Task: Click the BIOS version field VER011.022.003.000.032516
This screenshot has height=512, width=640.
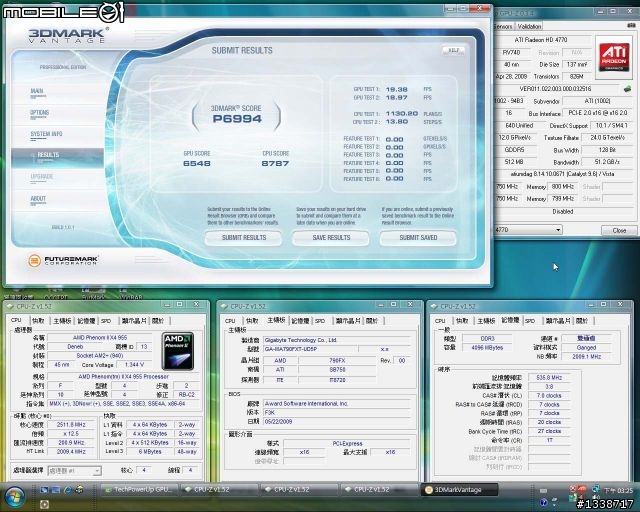Action: coord(558,89)
